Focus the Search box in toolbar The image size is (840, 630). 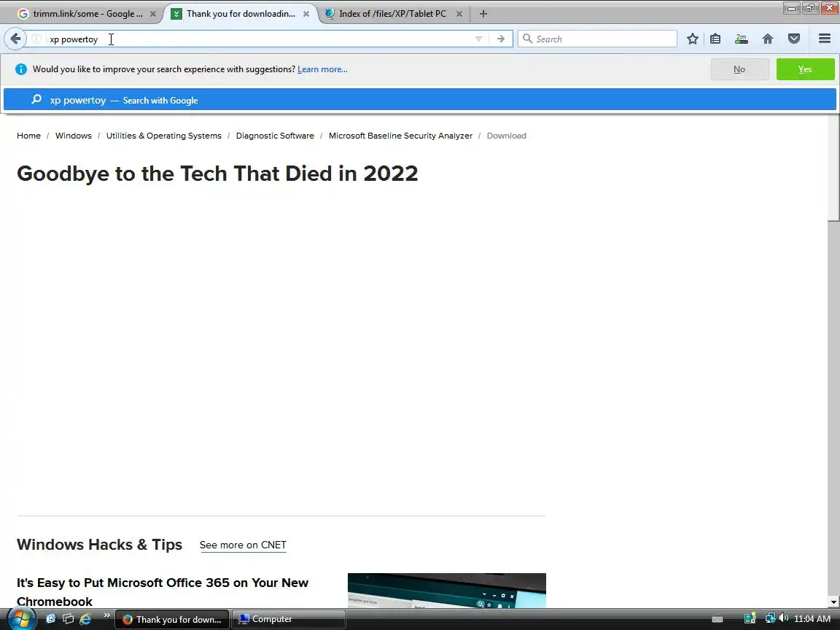tap(597, 39)
